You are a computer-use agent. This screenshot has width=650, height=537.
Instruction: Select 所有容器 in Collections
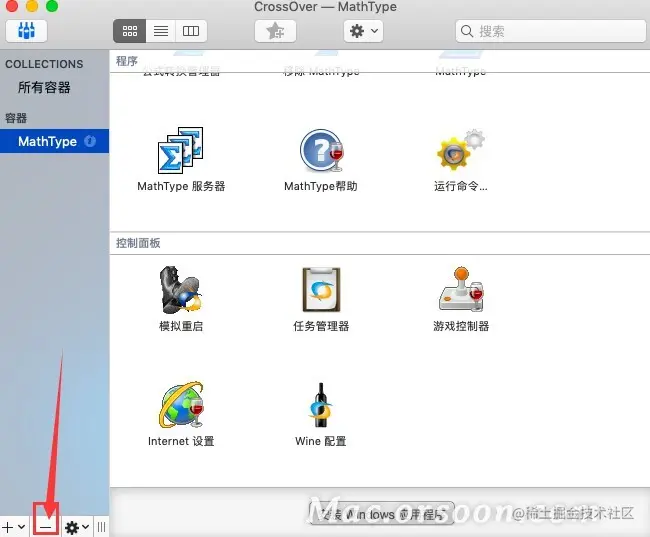tap(44, 87)
